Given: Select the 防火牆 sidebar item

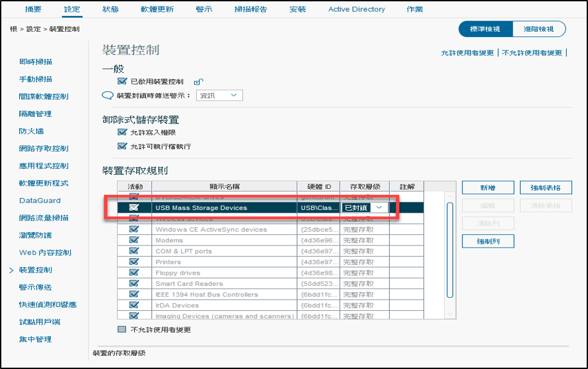Looking at the screenshot, I should click(31, 131).
